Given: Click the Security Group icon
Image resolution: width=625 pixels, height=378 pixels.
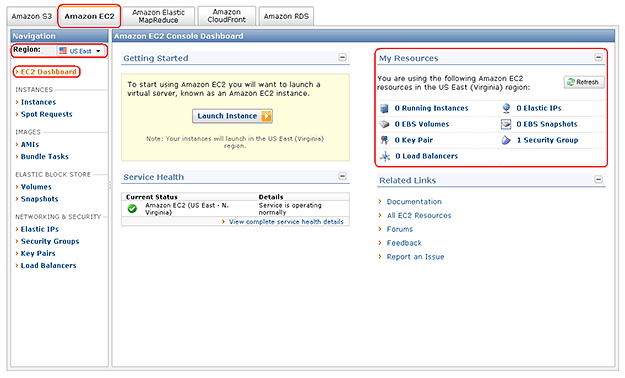Looking at the screenshot, I should click(506, 140).
